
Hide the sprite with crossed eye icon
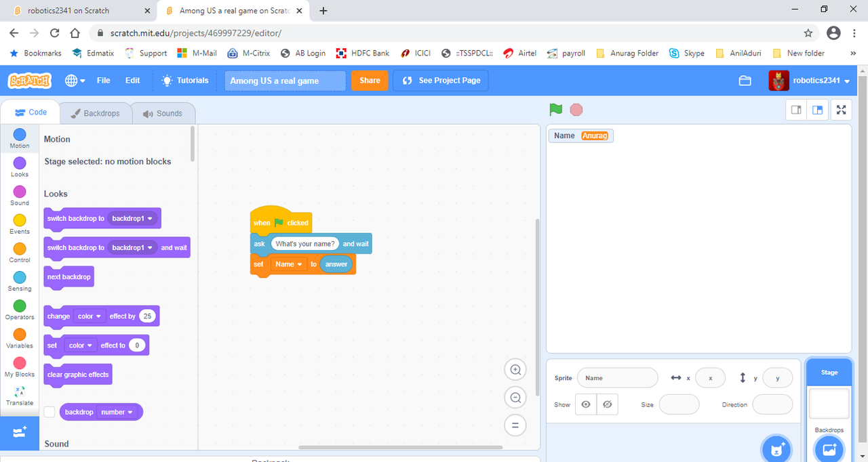tap(607, 404)
